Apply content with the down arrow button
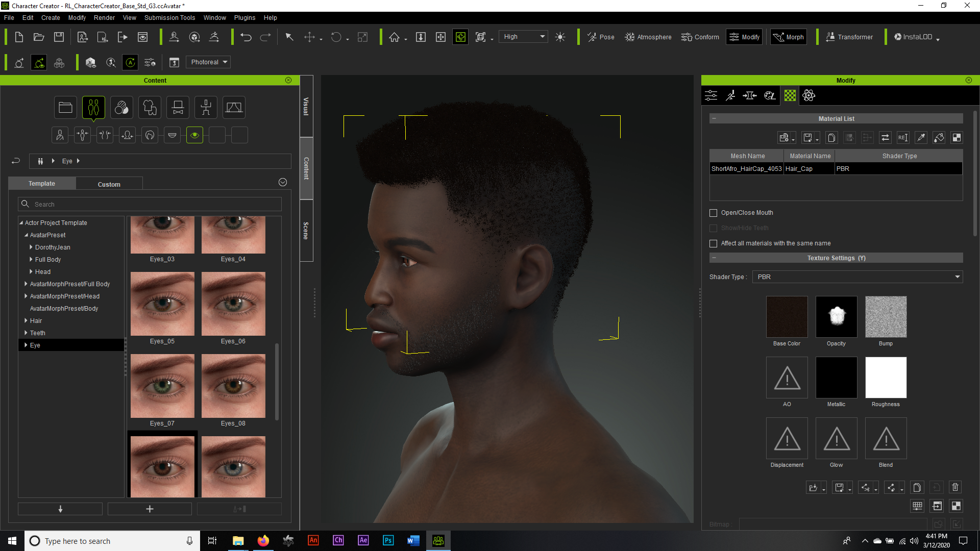This screenshot has width=980, height=551. coord(60,509)
